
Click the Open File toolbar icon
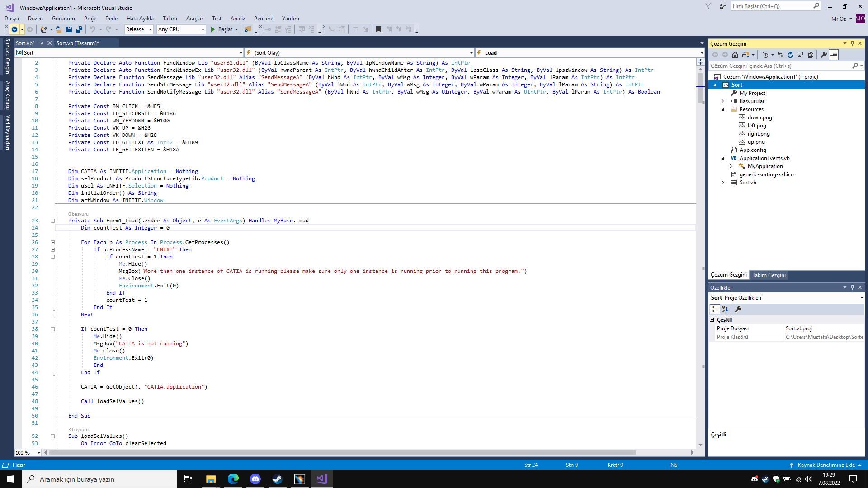[59, 29]
